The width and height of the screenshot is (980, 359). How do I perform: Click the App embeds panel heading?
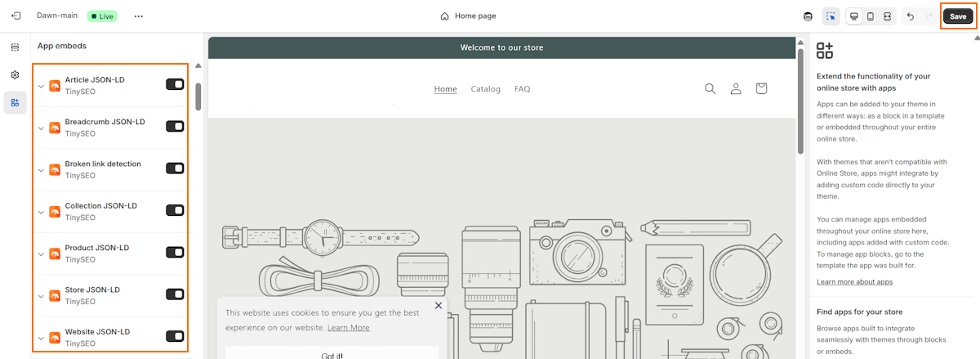62,46
